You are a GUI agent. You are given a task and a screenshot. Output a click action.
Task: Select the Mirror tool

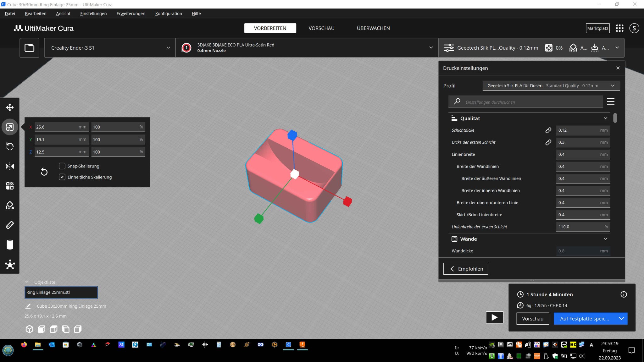10,166
